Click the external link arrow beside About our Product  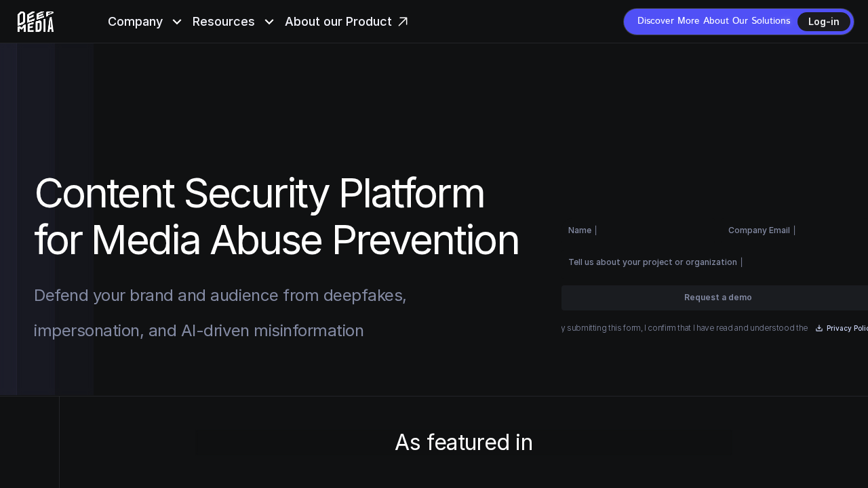coord(403,21)
